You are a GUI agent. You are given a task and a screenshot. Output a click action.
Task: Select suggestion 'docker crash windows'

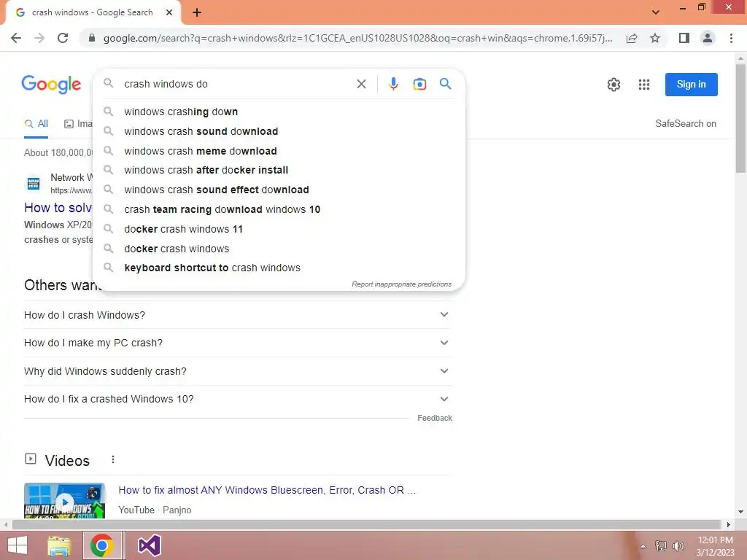[x=279, y=249]
